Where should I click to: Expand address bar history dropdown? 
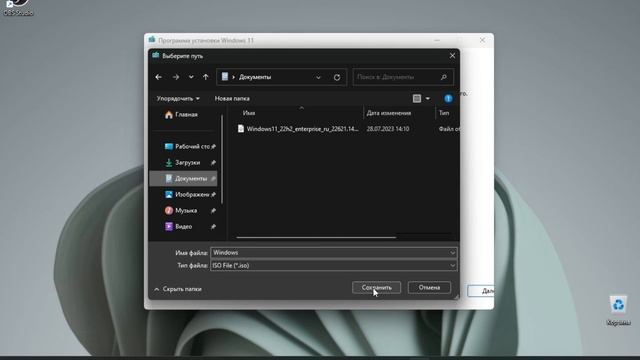coord(318,77)
